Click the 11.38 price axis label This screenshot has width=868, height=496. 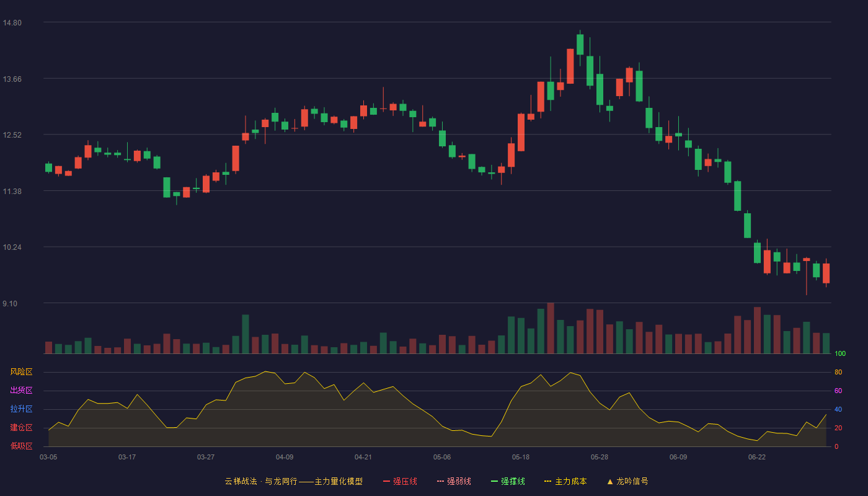pos(12,192)
